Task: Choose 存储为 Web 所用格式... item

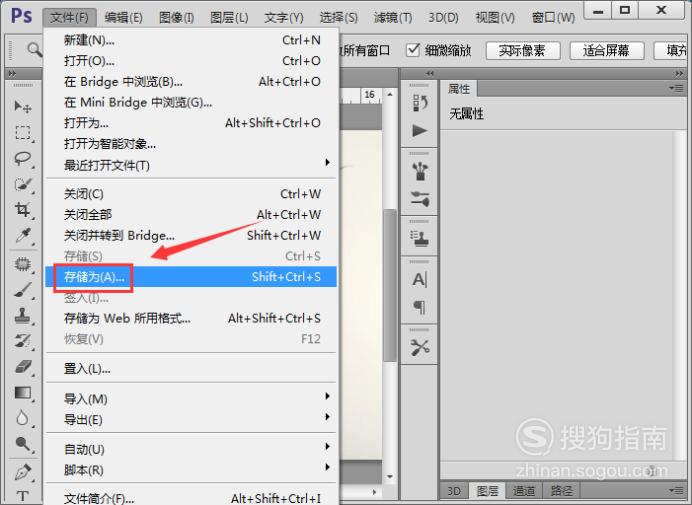Action: tap(191, 318)
